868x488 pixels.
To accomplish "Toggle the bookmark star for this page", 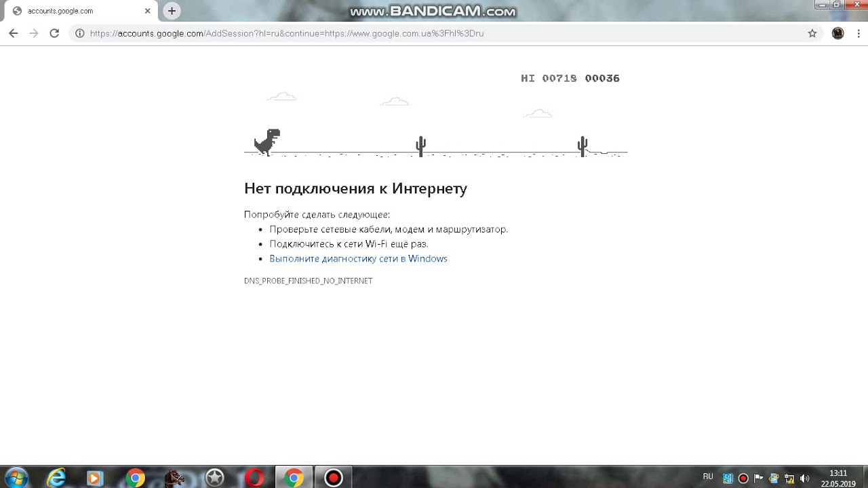I will pyautogui.click(x=812, y=33).
